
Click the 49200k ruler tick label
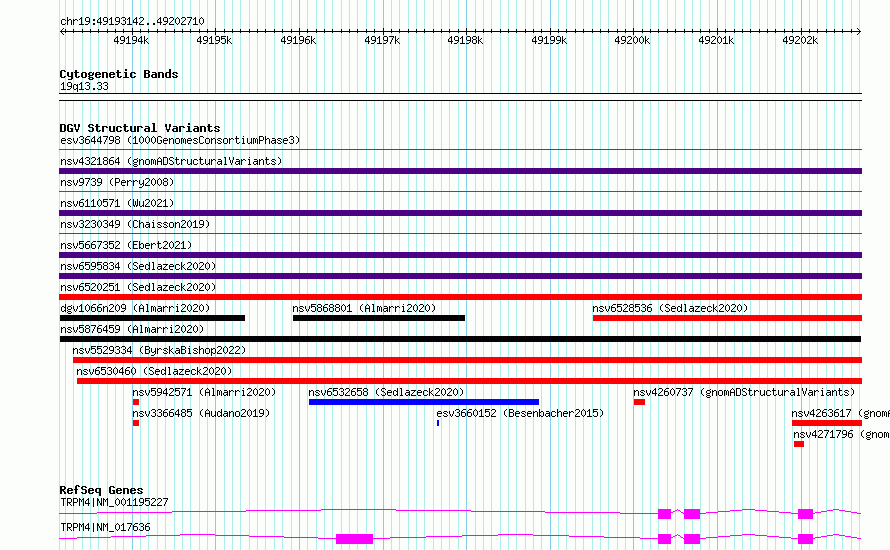[x=632, y=40]
